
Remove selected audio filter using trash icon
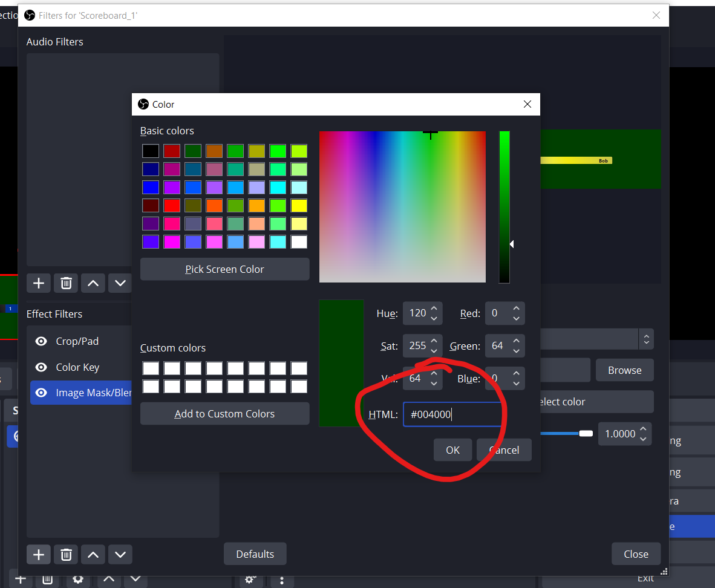click(66, 283)
